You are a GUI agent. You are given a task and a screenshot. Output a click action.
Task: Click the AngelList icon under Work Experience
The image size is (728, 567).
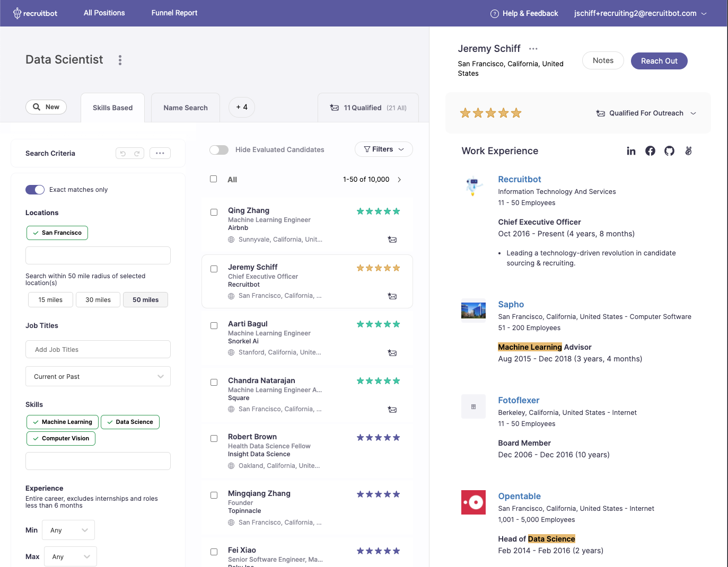[x=688, y=151]
